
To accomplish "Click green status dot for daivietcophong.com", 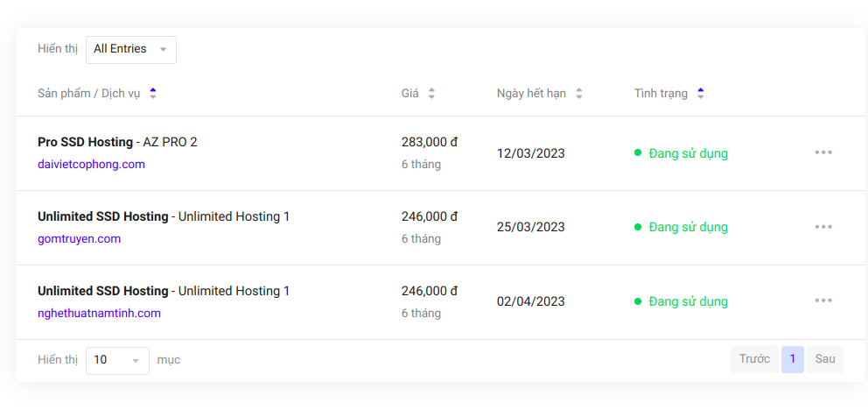I will pos(638,153).
